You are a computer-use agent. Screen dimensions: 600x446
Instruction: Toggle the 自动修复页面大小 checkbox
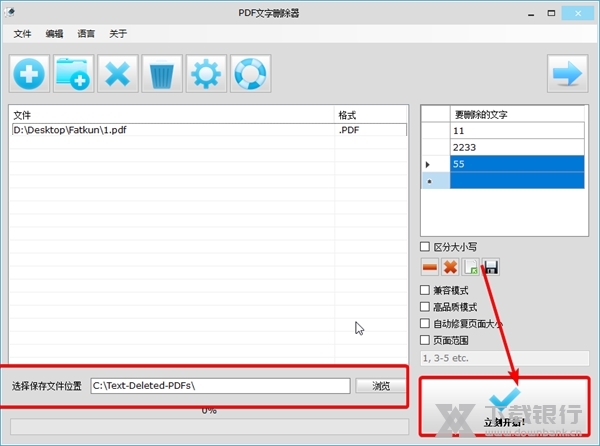tap(425, 324)
